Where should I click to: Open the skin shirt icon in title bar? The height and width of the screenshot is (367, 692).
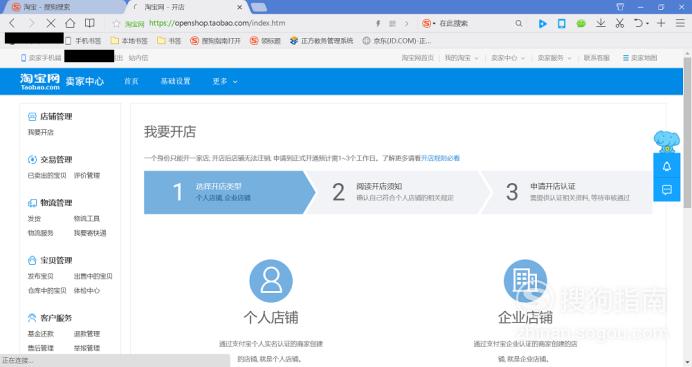click(x=620, y=7)
